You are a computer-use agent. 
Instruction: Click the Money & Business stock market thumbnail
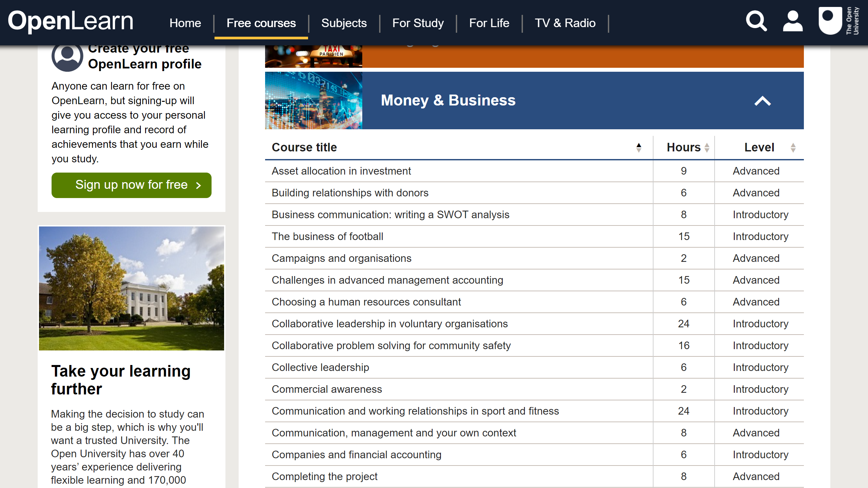314,101
